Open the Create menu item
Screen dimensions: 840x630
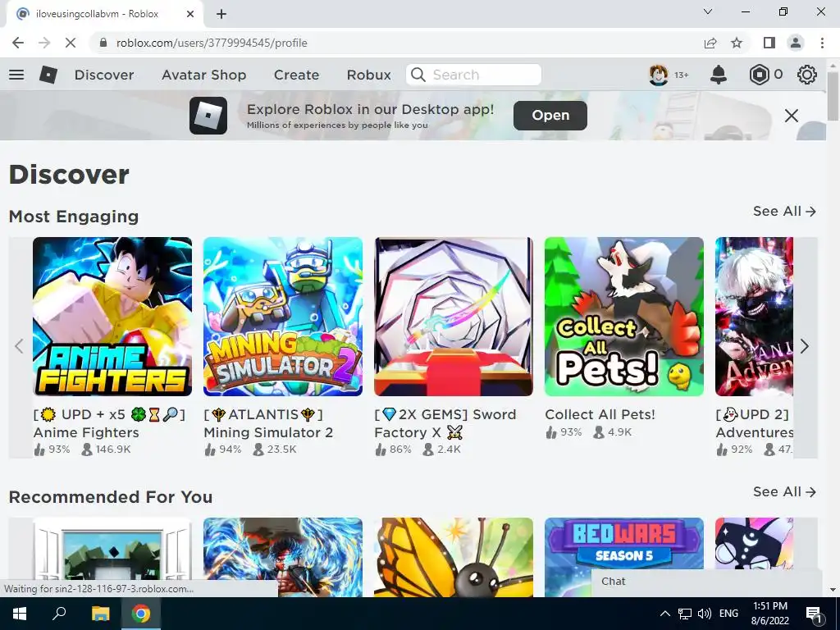tap(296, 75)
